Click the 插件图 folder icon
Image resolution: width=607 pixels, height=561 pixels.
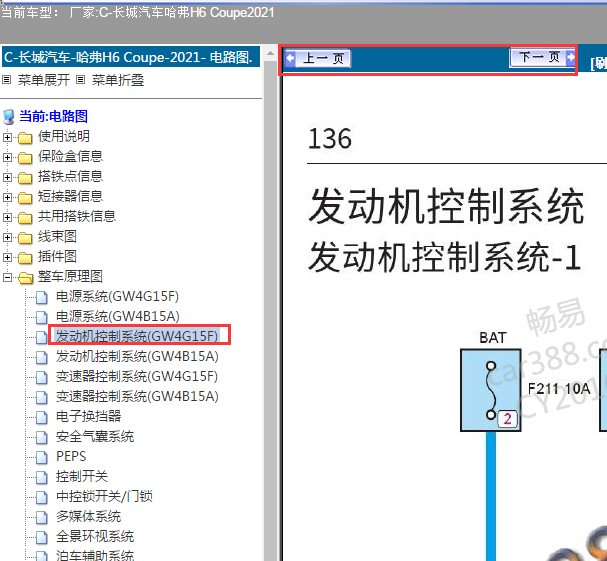[x=25, y=258]
